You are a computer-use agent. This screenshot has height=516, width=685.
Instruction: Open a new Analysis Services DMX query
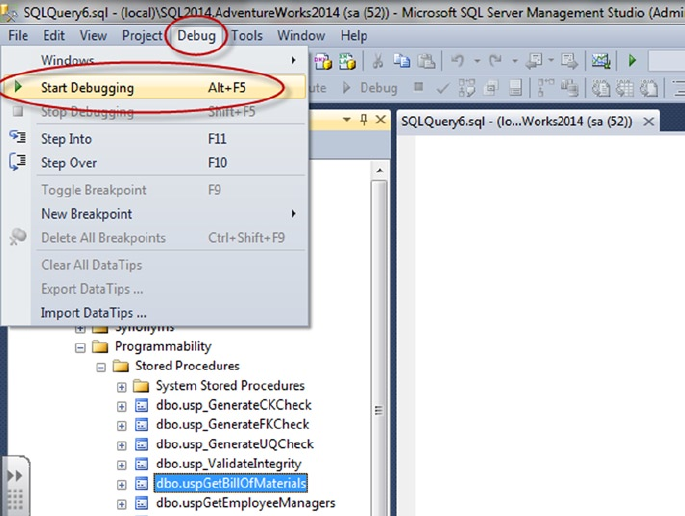(x=323, y=61)
